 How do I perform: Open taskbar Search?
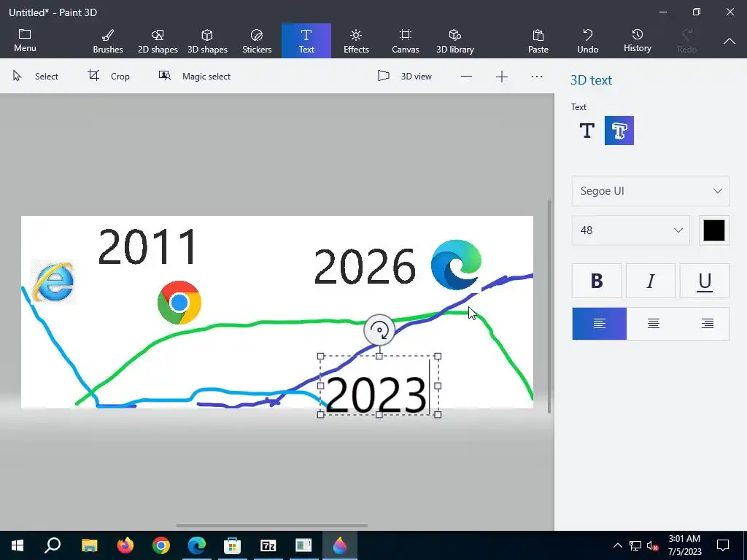53,545
